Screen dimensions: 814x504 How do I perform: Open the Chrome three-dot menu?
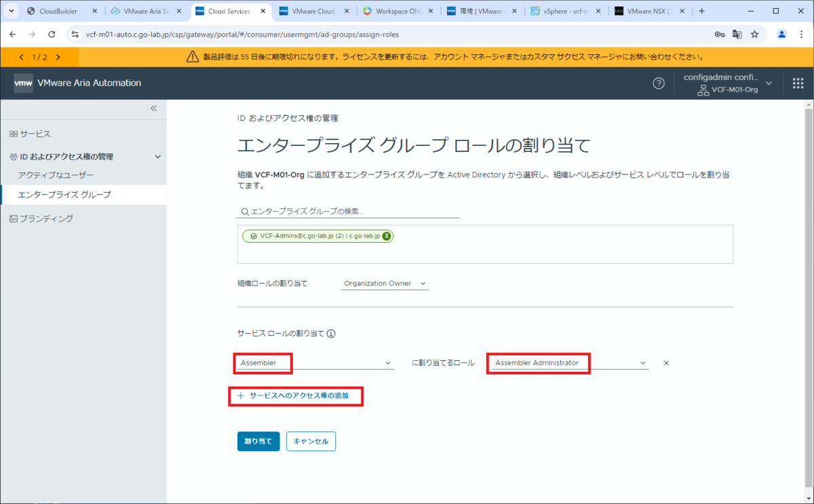pyautogui.click(x=801, y=34)
